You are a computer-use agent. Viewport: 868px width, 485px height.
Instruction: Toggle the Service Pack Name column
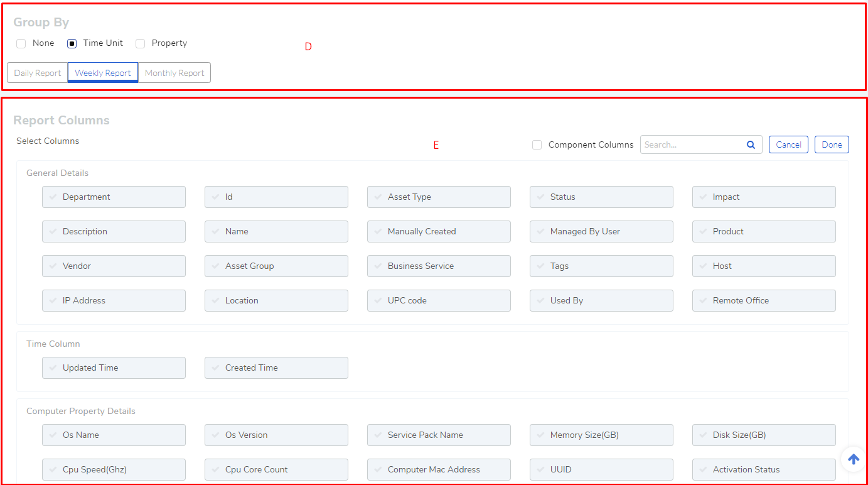coord(439,435)
